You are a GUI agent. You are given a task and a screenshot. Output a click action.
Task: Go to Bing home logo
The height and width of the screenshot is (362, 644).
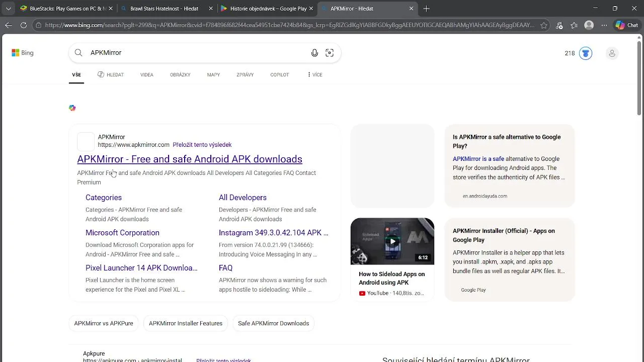point(23,53)
